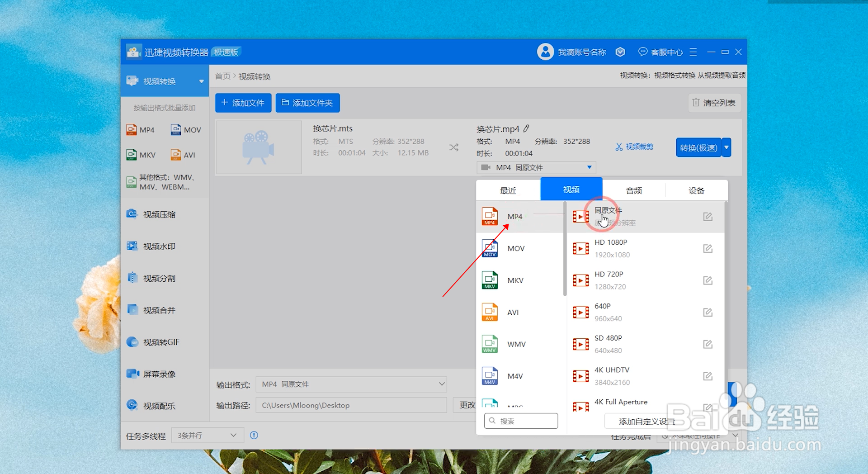Screen dimensions: 868x474
Task: Select MKV batch format in left sidebar
Action: click(x=141, y=155)
